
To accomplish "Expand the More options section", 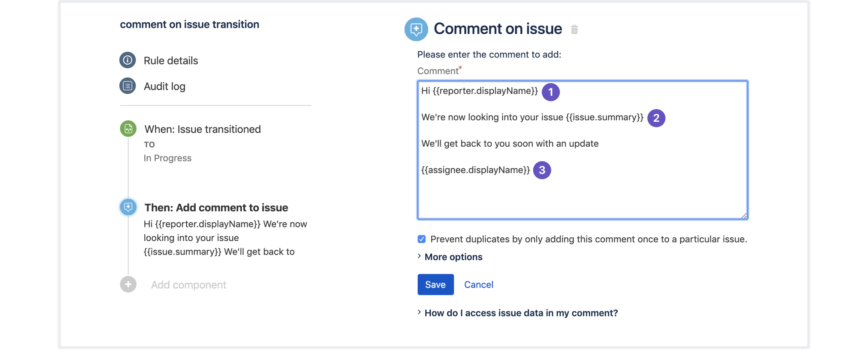I will [453, 257].
